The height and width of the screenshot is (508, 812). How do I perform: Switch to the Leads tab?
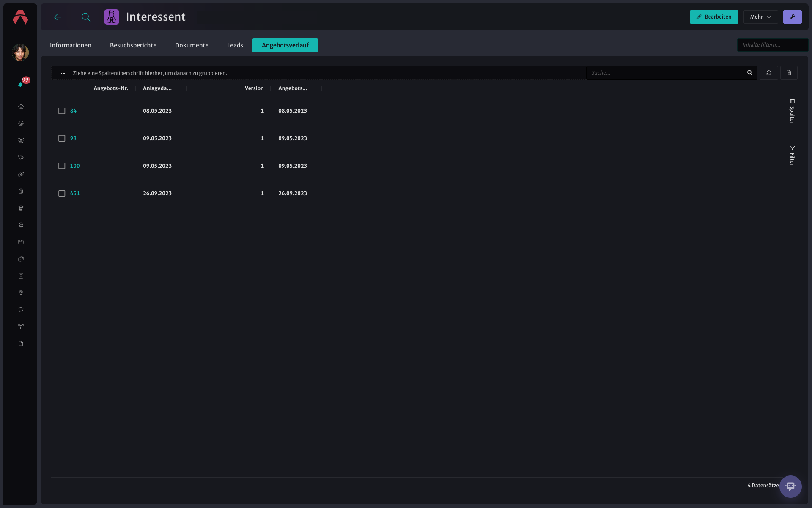click(x=235, y=45)
